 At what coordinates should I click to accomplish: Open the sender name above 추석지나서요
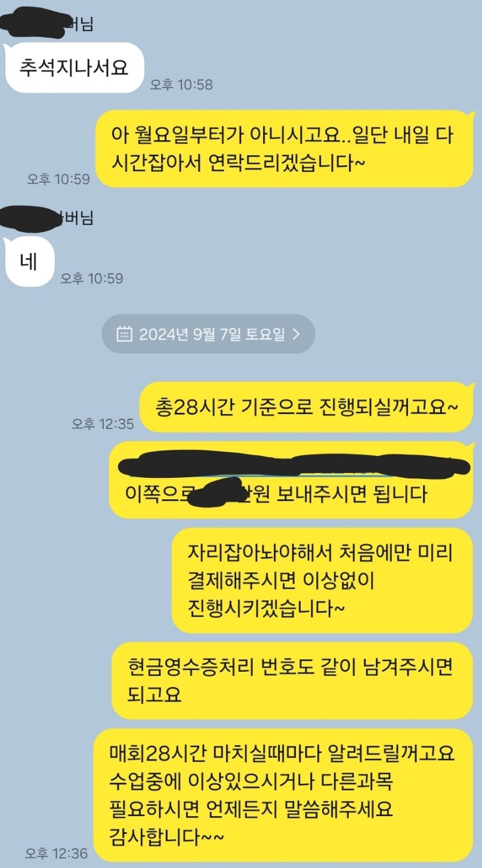pos(48,24)
